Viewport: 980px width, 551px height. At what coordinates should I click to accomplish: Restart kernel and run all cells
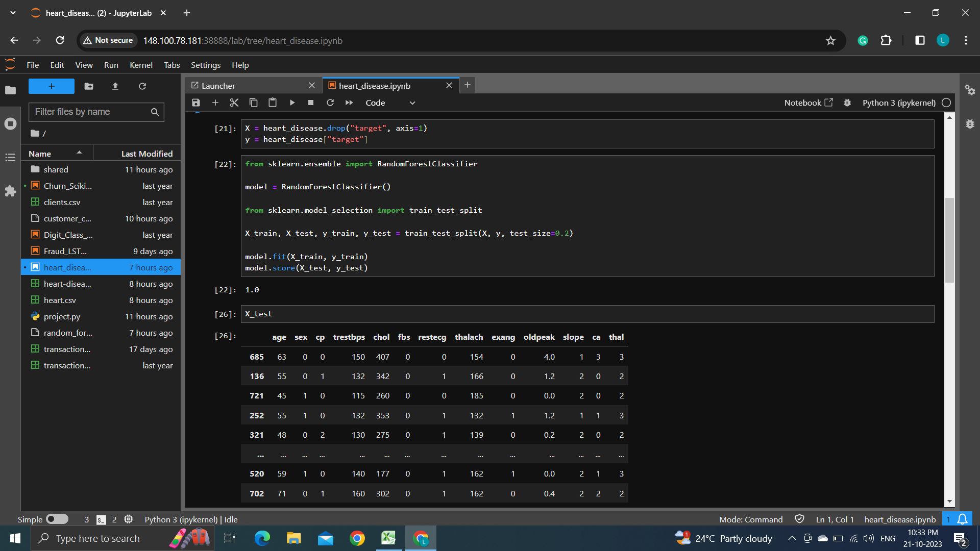[x=349, y=103]
